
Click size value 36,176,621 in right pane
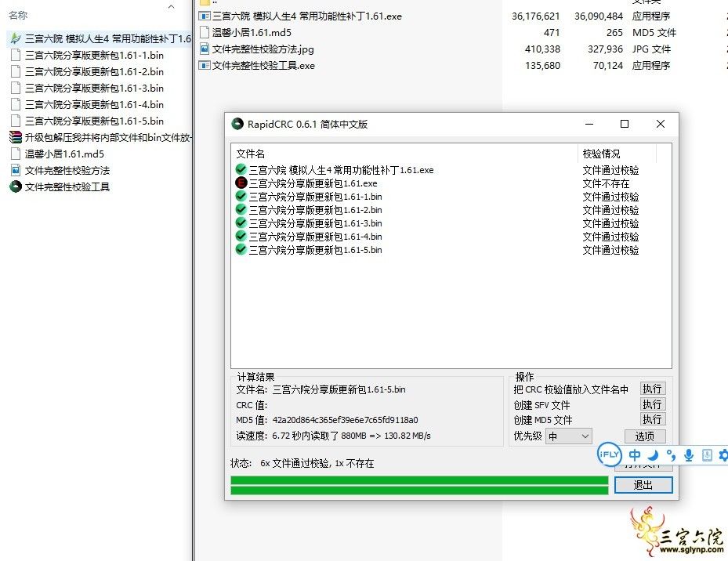(536, 16)
